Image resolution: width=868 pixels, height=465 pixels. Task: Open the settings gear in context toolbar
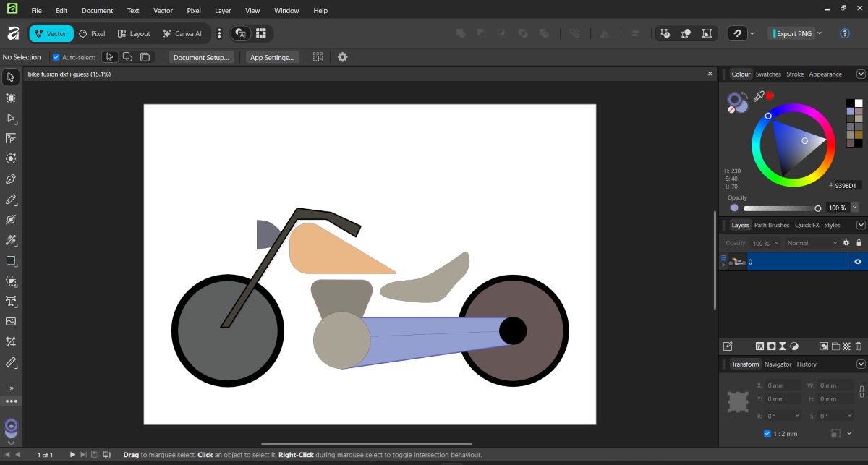point(343,57)
